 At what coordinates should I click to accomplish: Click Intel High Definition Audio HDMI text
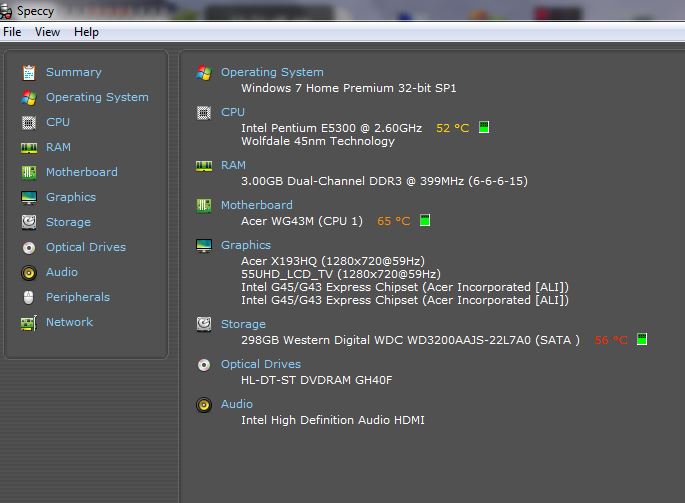[332, 420]
